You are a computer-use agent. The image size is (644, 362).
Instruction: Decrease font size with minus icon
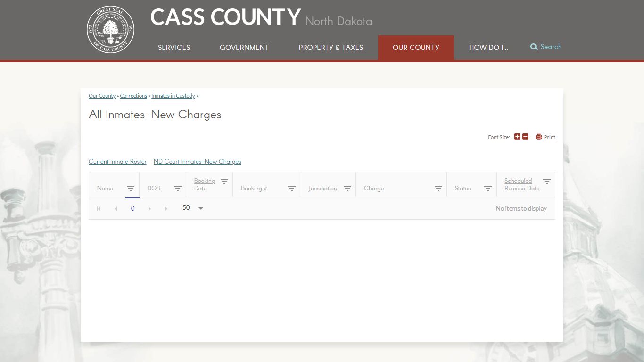tap(525, 137)
